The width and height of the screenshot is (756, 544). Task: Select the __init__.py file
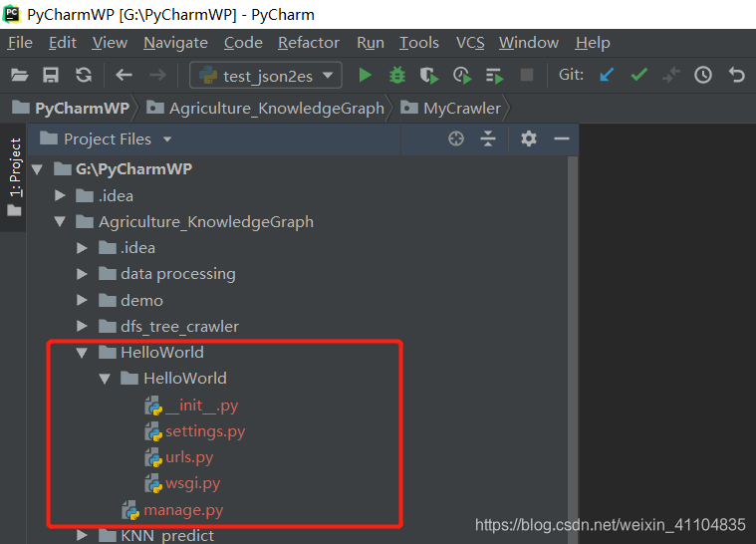(191, 406)
